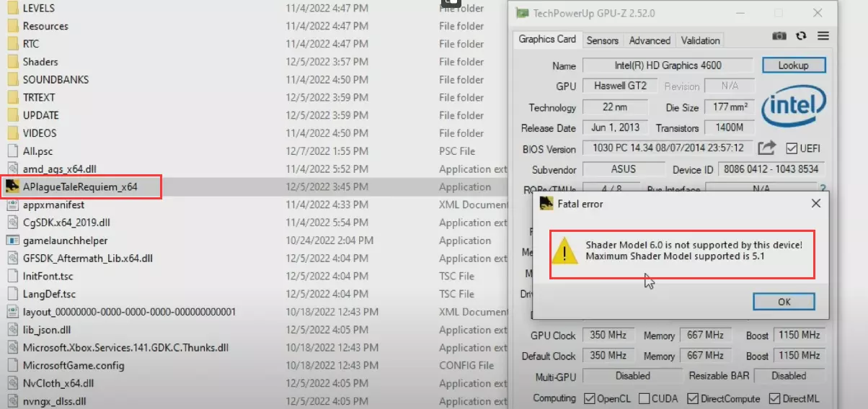The height and width of the screenshot is (409, 868).
Task: Select the lib_json.dll file name
Action: 47,330
